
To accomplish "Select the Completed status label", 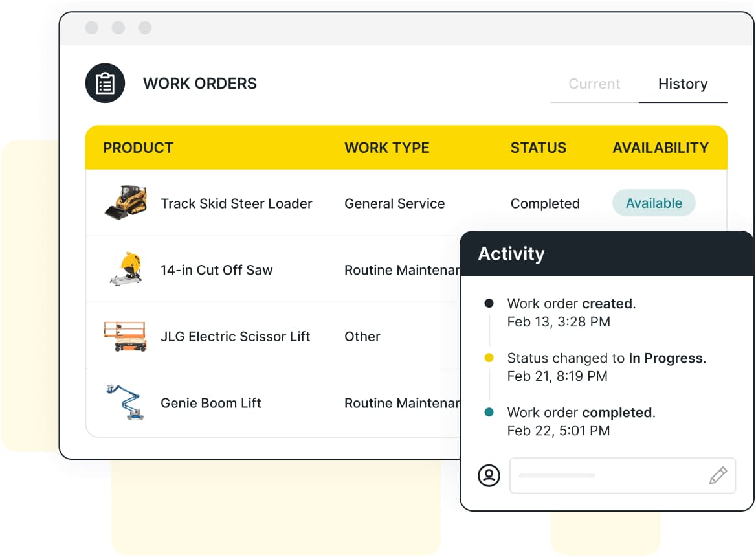I will click(x=545, y=203).
